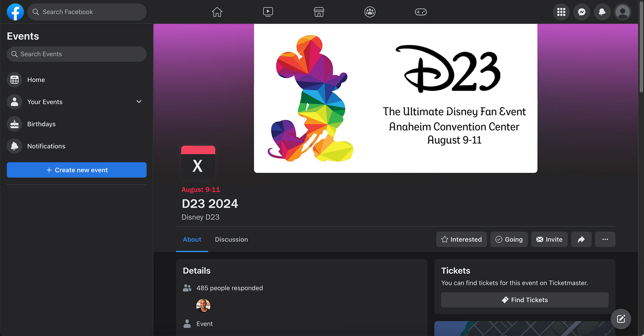Click the responder's profile photo
Image resolution: width=644 pixels, height=336 pixels.
[203, 306]
